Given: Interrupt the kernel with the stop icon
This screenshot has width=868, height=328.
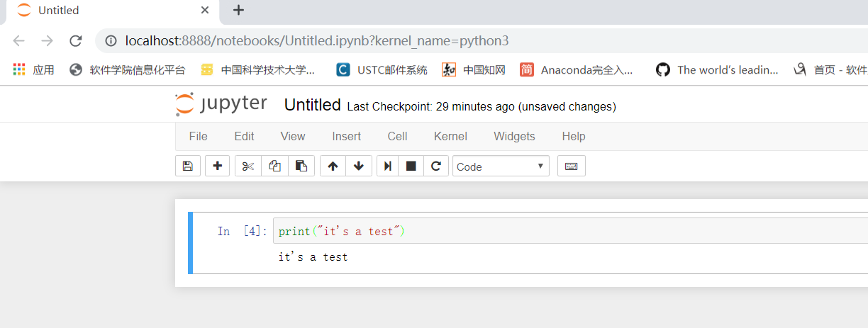Looking at the screenshot, I should pyautogui.click(x=411, y=166).
